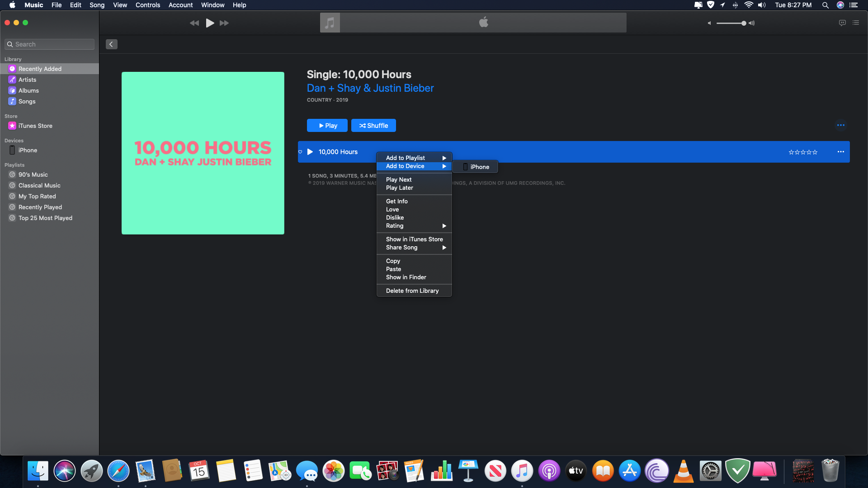Choose Love from context menu
This screenshot has width=868, height=488.
414,210
